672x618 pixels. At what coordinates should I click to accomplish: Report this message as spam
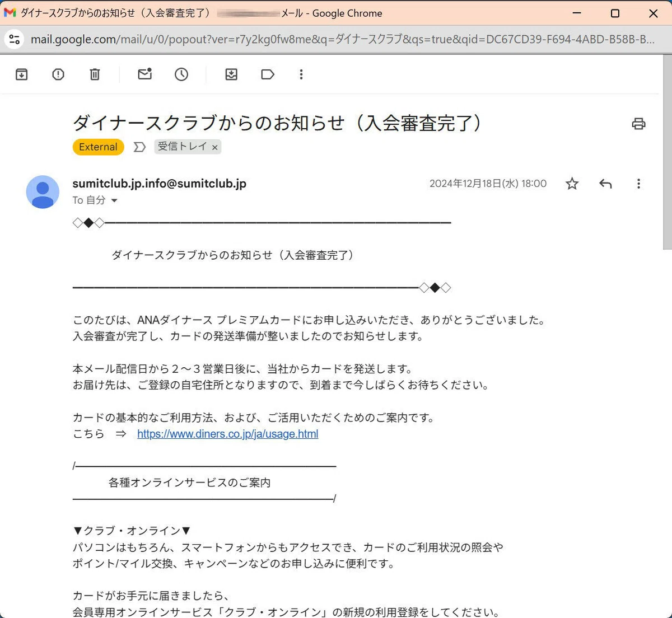tap(58, 74)
